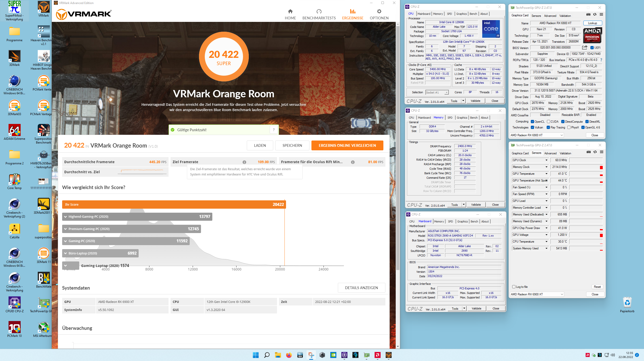Toggle the UEFI checkbox in GPU-Z

(592, 48)
